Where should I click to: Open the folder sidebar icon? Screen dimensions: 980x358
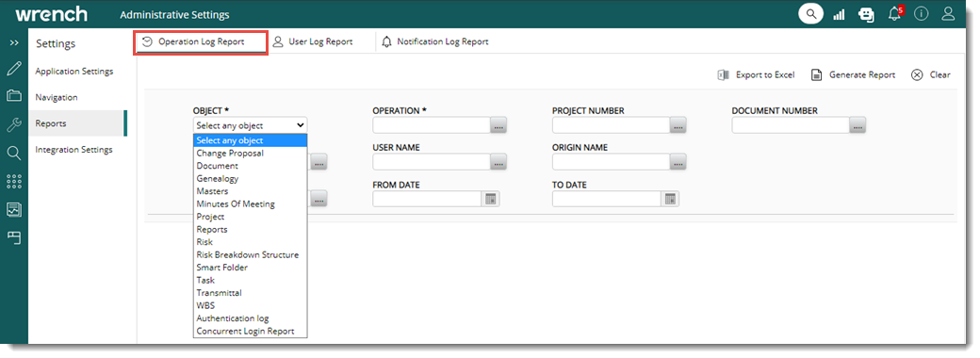tap(14, 95)
